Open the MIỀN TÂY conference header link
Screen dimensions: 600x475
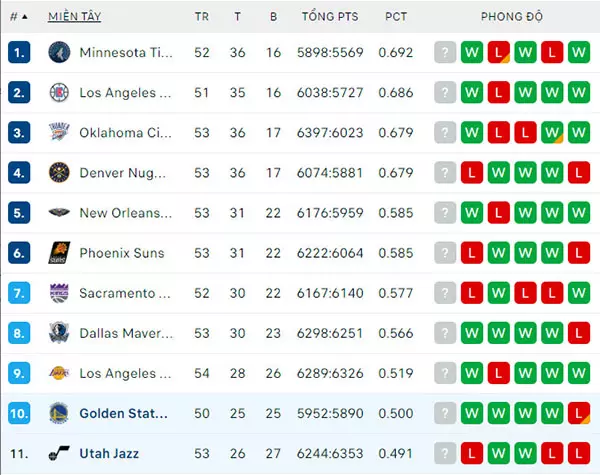point(75,16)
